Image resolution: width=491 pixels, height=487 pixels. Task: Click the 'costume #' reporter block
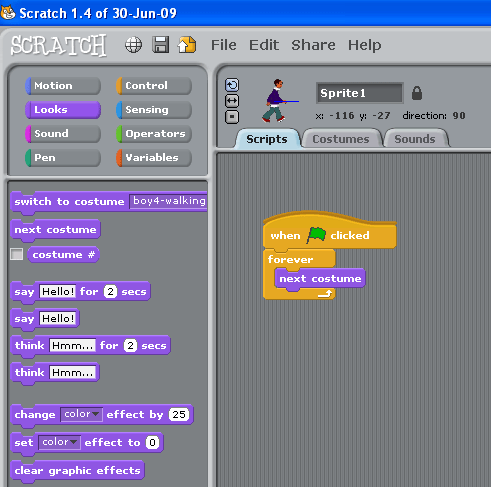tap(63, 255)
